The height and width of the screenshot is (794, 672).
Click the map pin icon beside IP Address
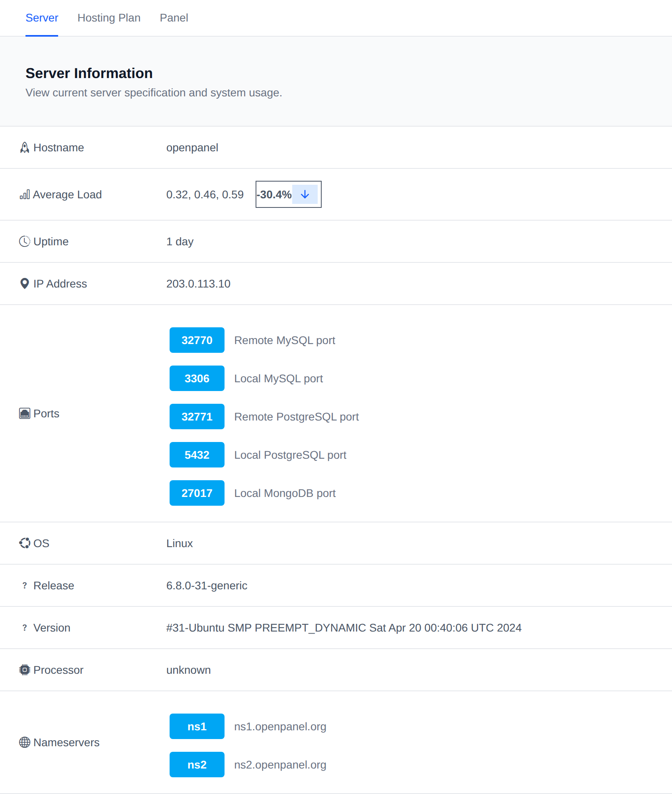click(x=25, y=284)
